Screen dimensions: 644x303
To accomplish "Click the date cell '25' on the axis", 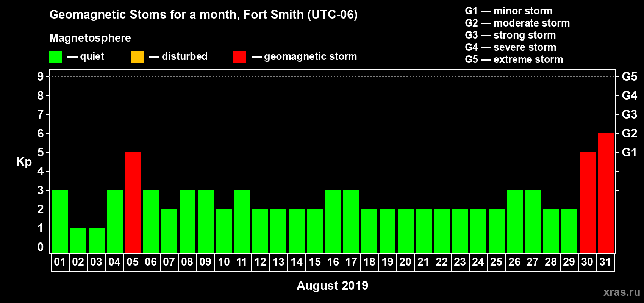I will click(x=497, y=262).
